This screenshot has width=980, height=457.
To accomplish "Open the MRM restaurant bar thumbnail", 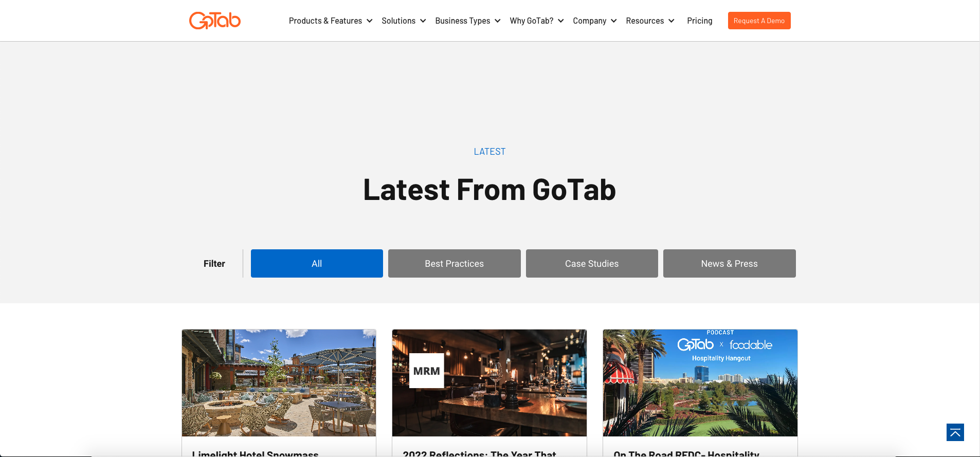I will click(489, 383).
